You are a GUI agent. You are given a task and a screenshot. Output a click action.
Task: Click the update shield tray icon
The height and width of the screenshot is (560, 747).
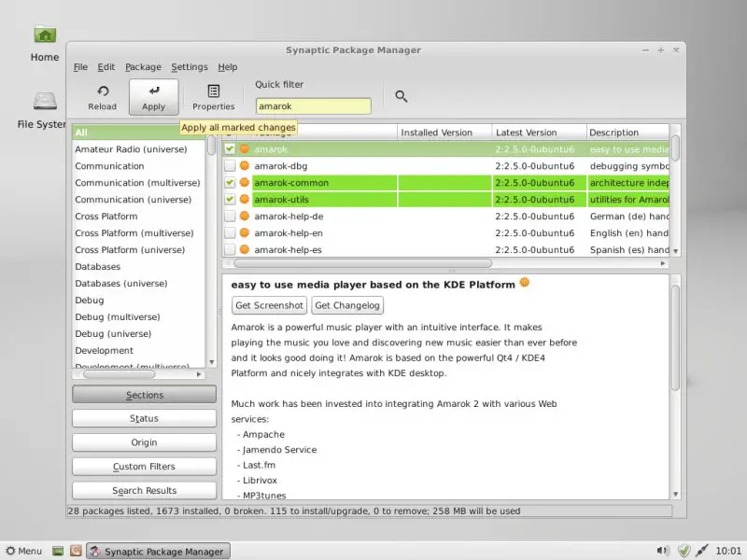click(684, 551)
